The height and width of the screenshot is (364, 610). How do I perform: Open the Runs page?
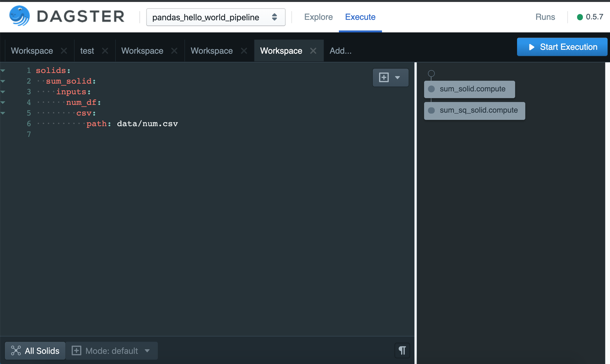coord(545,17)
